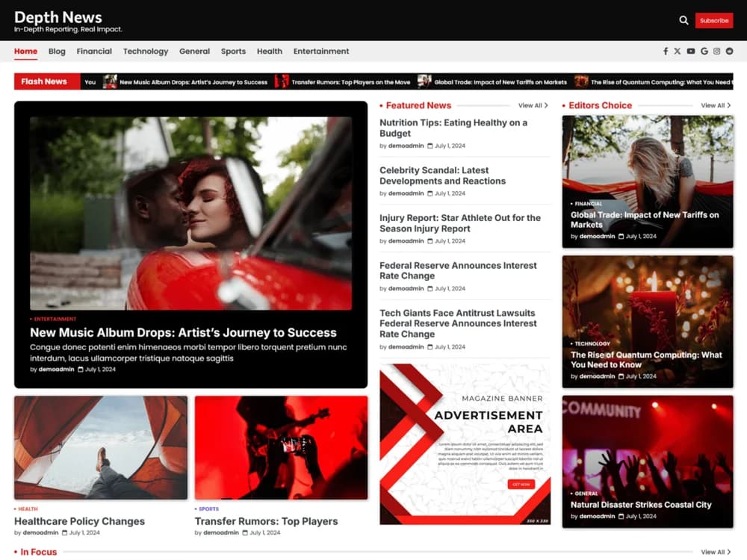Open the Nutrition Tips article headline
The image size is (747, 560).
tap(453, 128)
